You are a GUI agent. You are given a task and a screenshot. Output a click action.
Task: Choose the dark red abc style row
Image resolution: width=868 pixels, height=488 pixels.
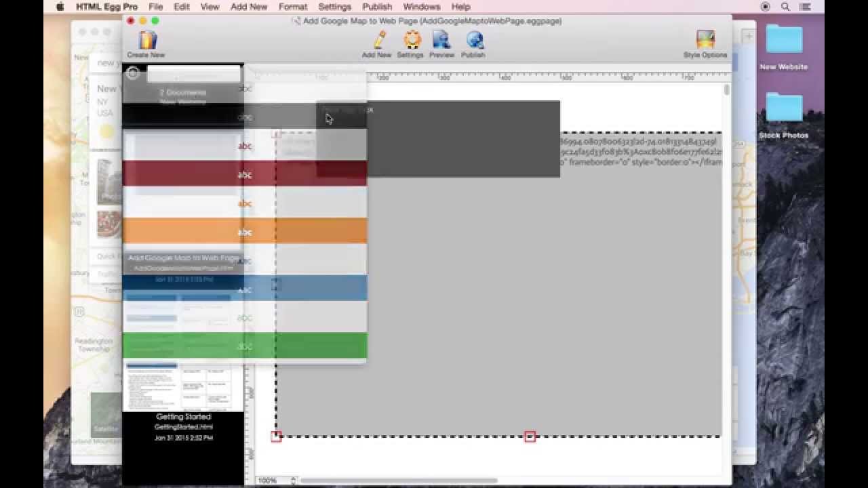coord(245,174)
